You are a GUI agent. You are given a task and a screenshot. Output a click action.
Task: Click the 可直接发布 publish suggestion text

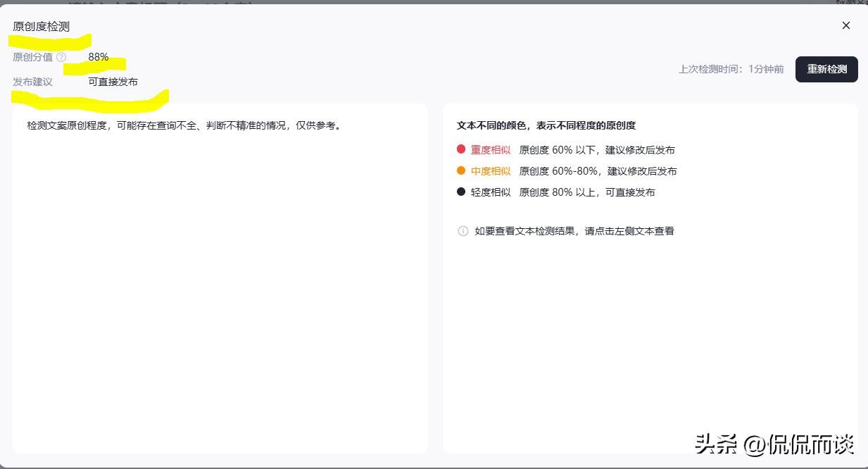click(x=113, y=82)
